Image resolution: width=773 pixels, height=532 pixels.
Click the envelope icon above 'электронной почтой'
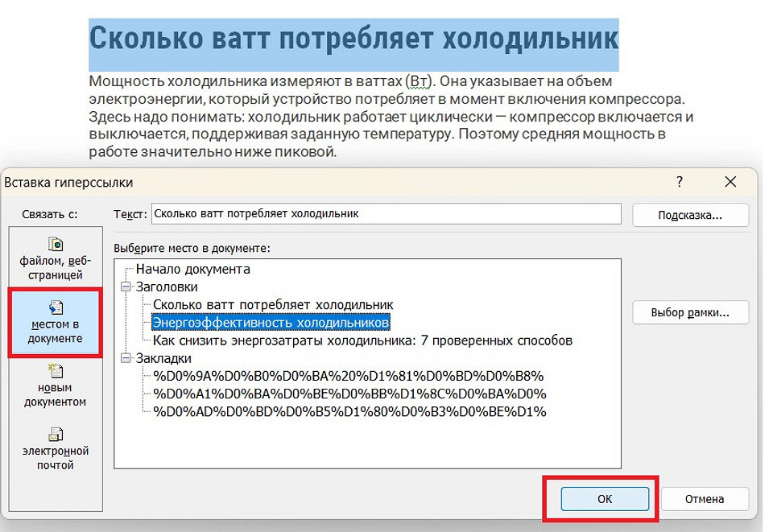pyautogui.click(x=55, y=433)
